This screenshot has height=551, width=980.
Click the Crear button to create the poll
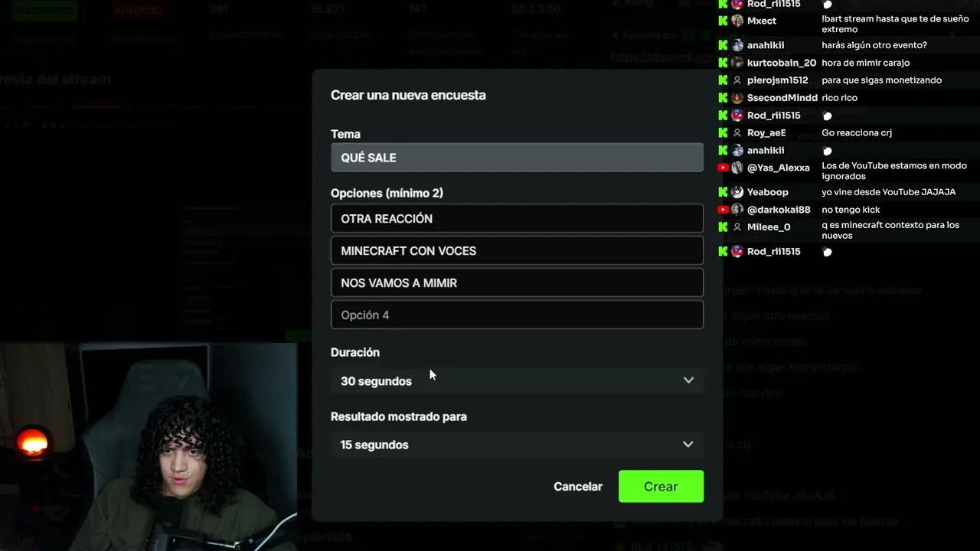point(661,487)
